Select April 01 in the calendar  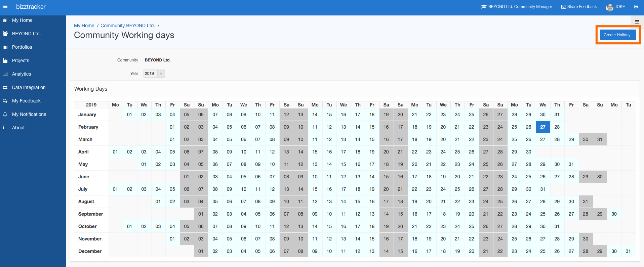coord(115,152)
